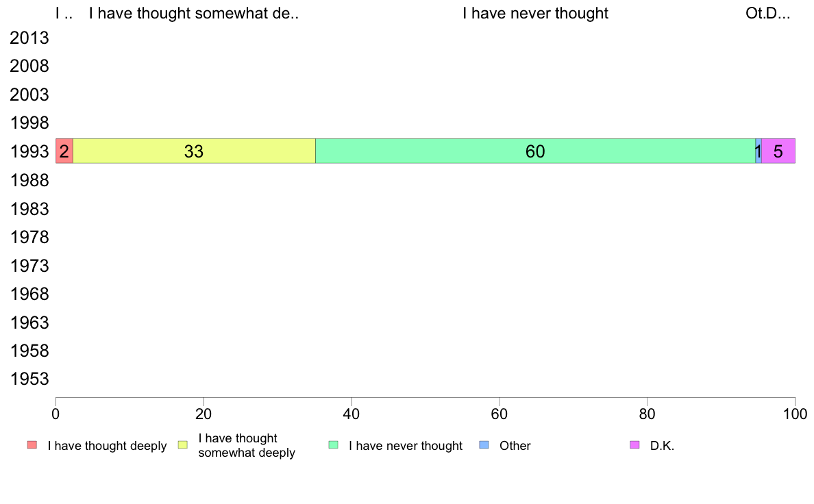Screen dimensions: 814x504
Task: Click the axis tick label 100
Action: (x=795, y=414)
